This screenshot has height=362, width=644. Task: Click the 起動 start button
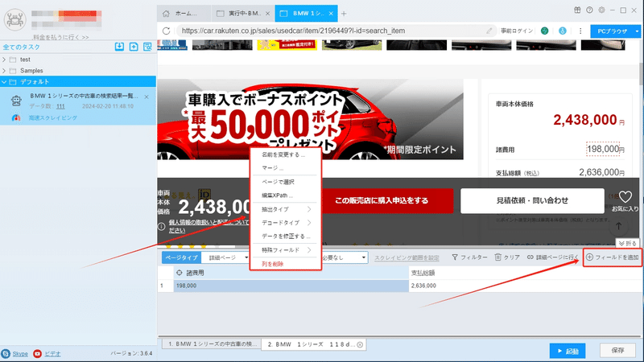click(x=568, y=351)
